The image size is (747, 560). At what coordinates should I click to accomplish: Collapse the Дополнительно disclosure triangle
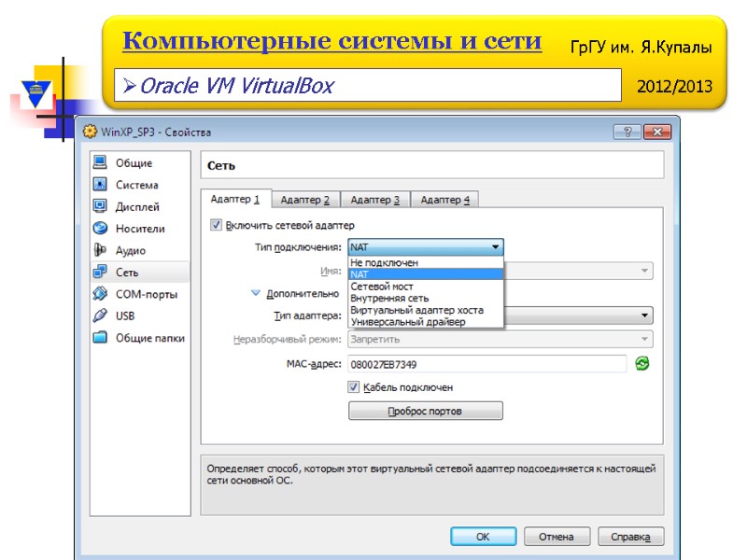tap(256, 293)
